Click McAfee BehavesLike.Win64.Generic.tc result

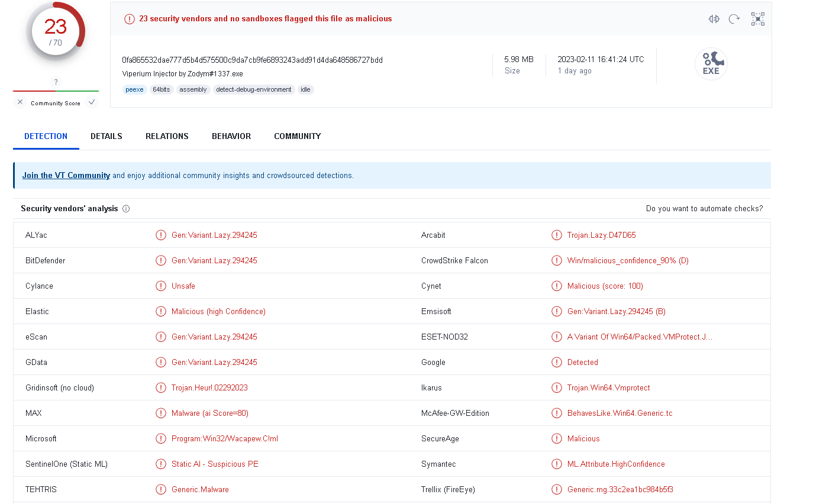(619, 413)
